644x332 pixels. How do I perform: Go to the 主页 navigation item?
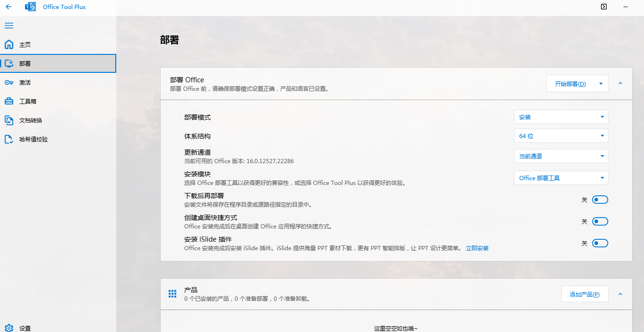pos(58,44)
